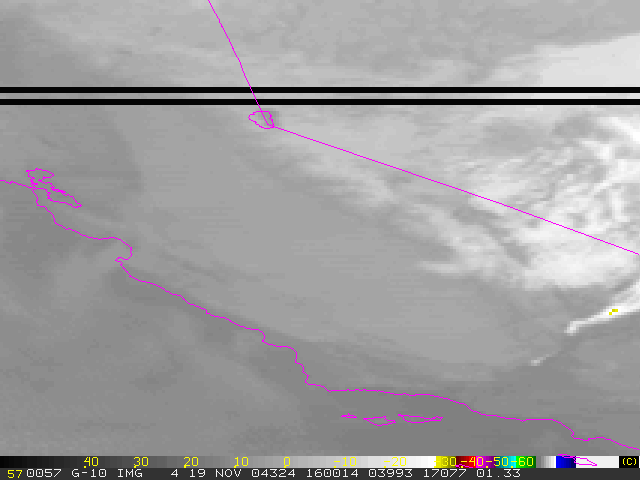The width and height of the screenshot is (640, 480).
Task: Click the small magenta loop outline on the line
Action: tap(262, 120)
